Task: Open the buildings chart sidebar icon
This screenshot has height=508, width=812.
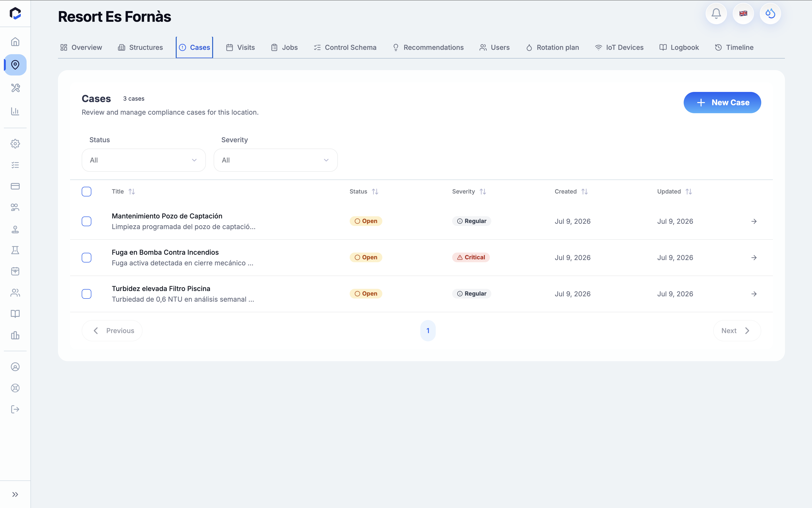Action: click(x=15, y=335)
